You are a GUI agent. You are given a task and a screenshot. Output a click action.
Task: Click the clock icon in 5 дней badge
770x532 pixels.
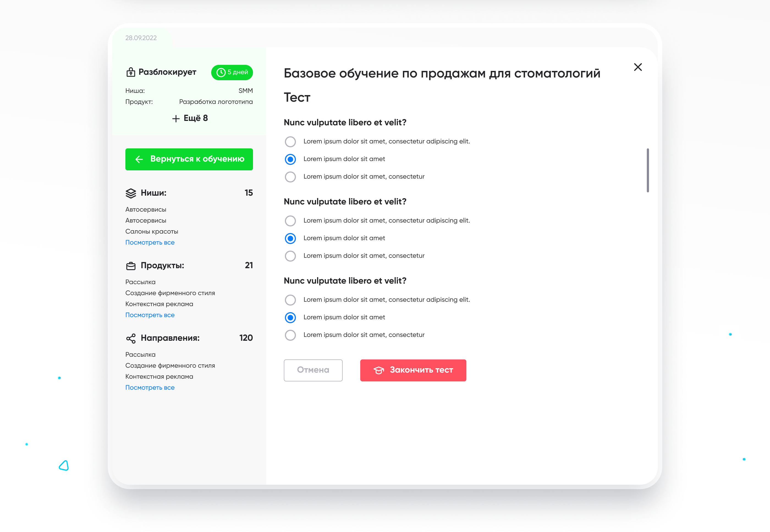tap(221, 72)
